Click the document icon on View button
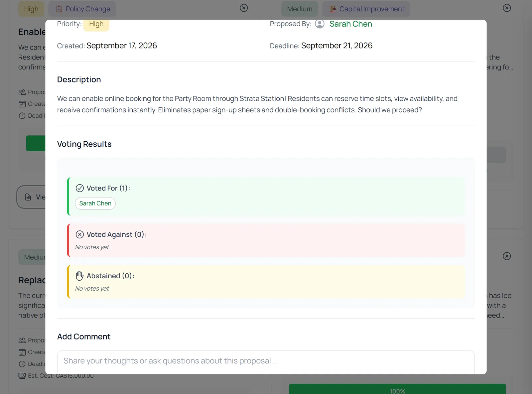This screenshot has width=532, height=394. (x=28, y=197)
